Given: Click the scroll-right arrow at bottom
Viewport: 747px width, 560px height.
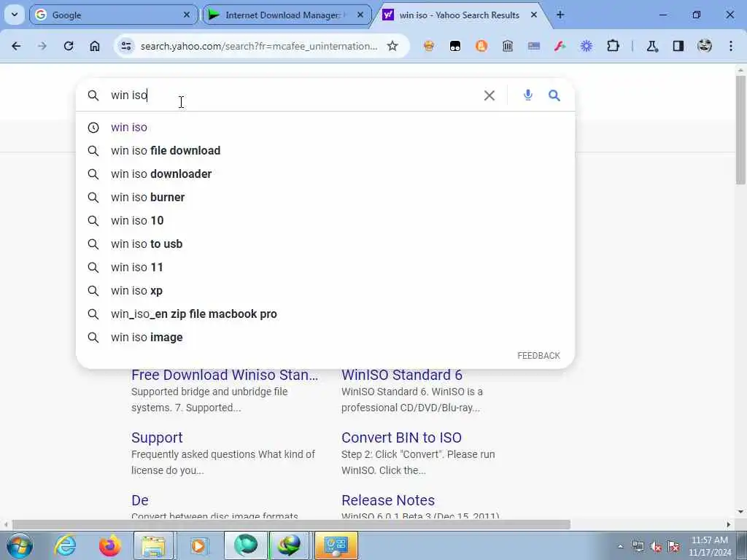Looking at the screenshot, I should tap(729, 525).
